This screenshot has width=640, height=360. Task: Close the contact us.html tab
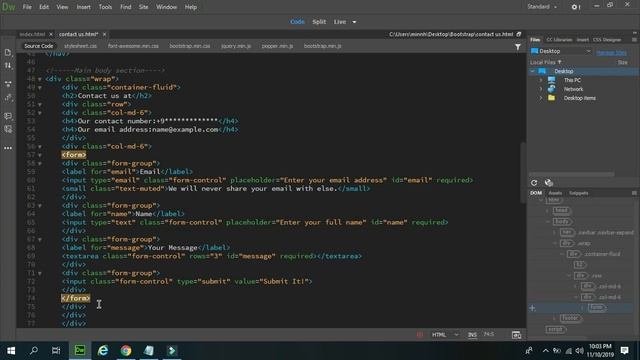104,34
